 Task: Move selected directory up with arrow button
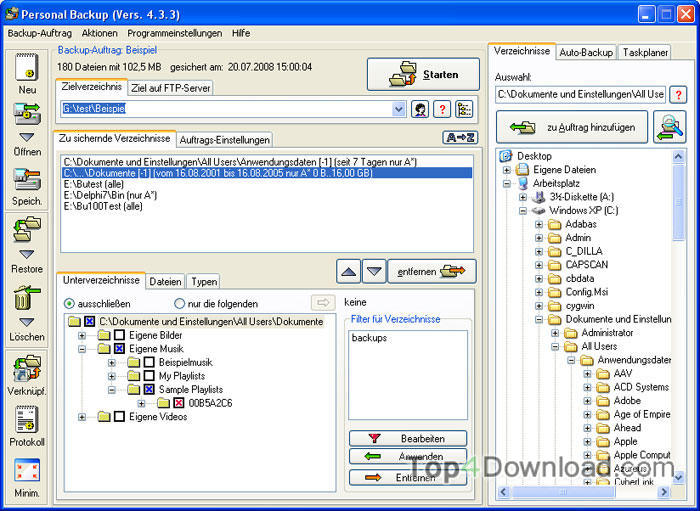click(x=348, y=271)
